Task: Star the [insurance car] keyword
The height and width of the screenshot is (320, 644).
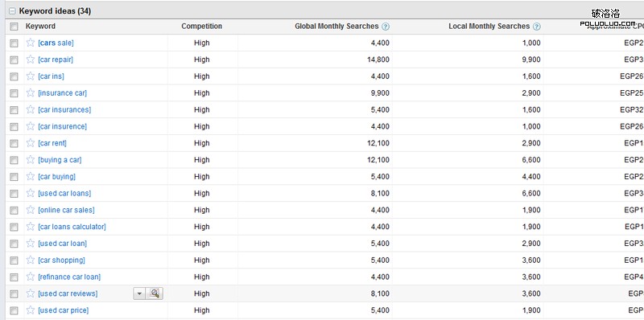Action: [x=31, y=92]
